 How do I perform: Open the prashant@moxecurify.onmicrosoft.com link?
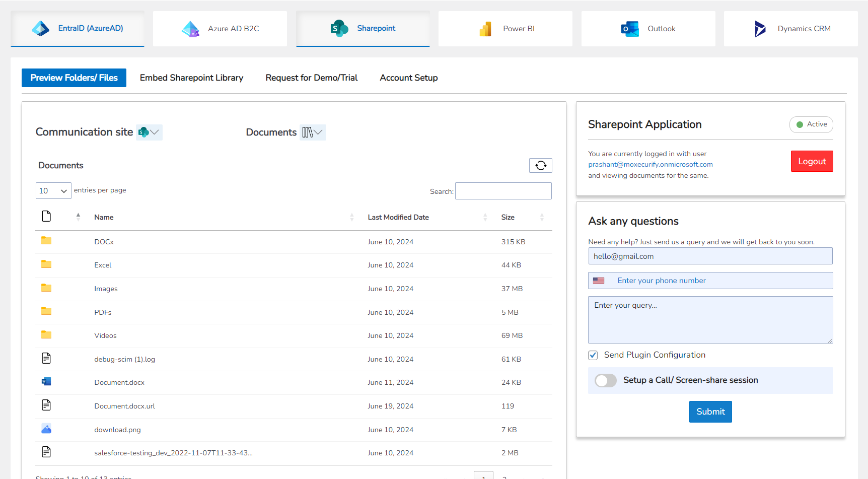650,164
